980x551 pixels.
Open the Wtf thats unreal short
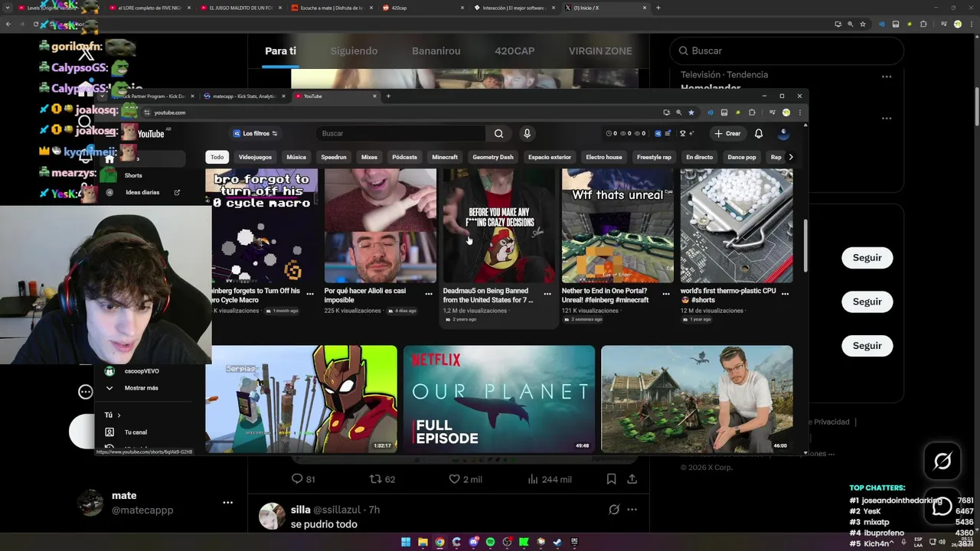pyautogui.click(x=618, y=226)
